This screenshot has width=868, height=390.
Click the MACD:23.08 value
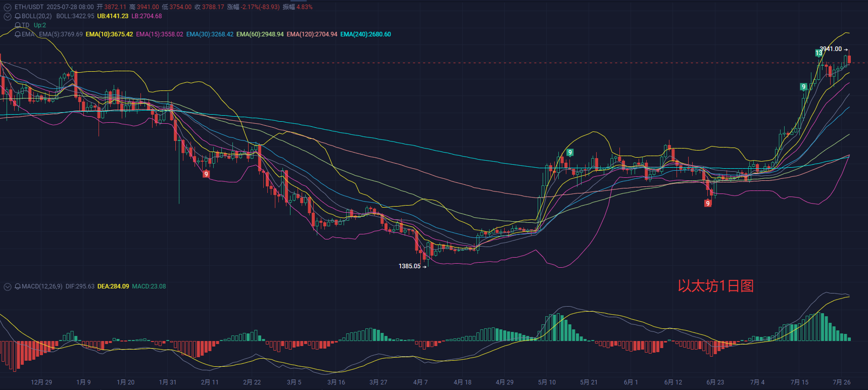[x=149, y=286]
